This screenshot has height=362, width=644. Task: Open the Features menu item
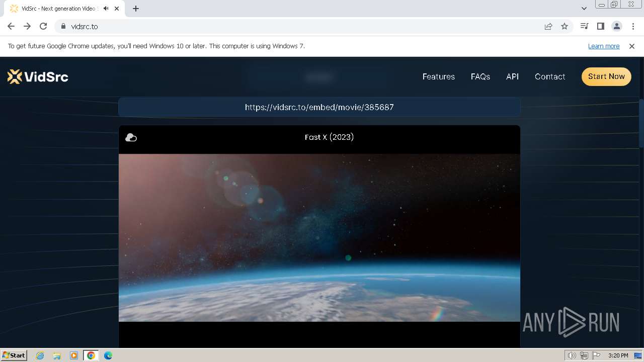tap(439, 76)
